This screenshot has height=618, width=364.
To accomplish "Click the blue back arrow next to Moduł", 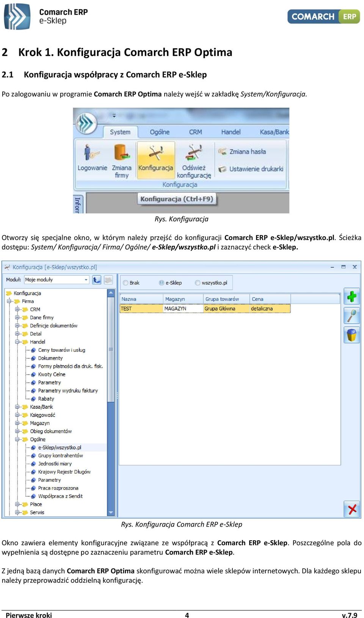I will pyautogui.click(x=97, y=280).
